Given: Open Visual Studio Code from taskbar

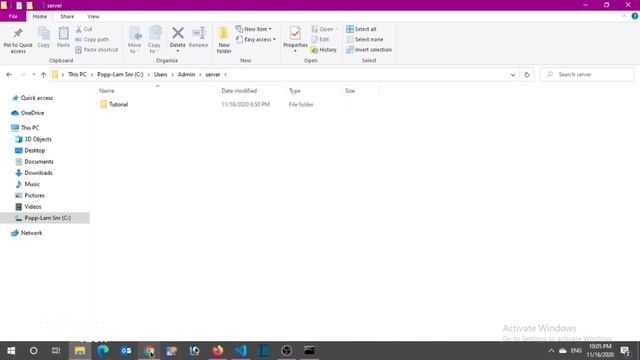Looking at the screenshot, I should (241, 350).
